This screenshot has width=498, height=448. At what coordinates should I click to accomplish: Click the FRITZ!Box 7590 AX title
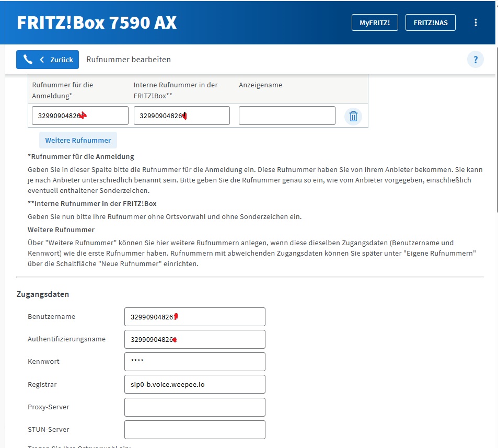97,22
